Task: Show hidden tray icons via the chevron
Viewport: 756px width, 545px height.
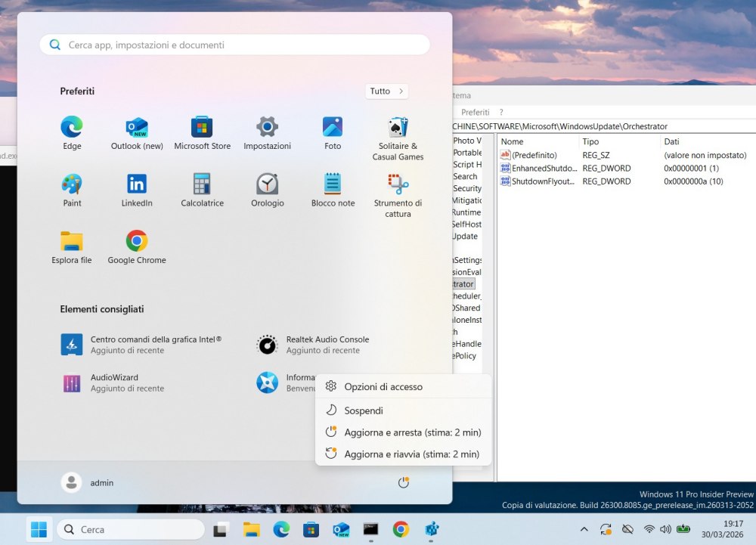Action: (x=584, y=529)
